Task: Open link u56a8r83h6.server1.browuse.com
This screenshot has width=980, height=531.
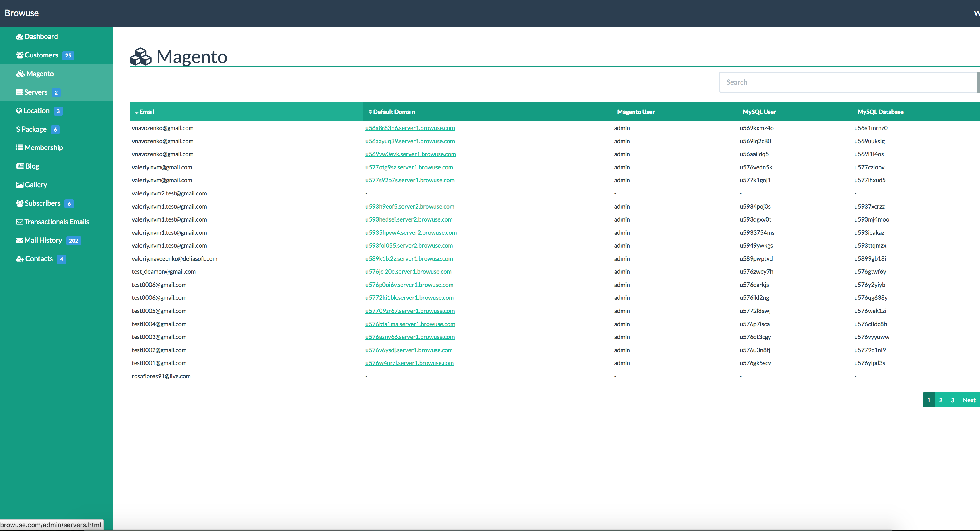Action: point(410,128)
